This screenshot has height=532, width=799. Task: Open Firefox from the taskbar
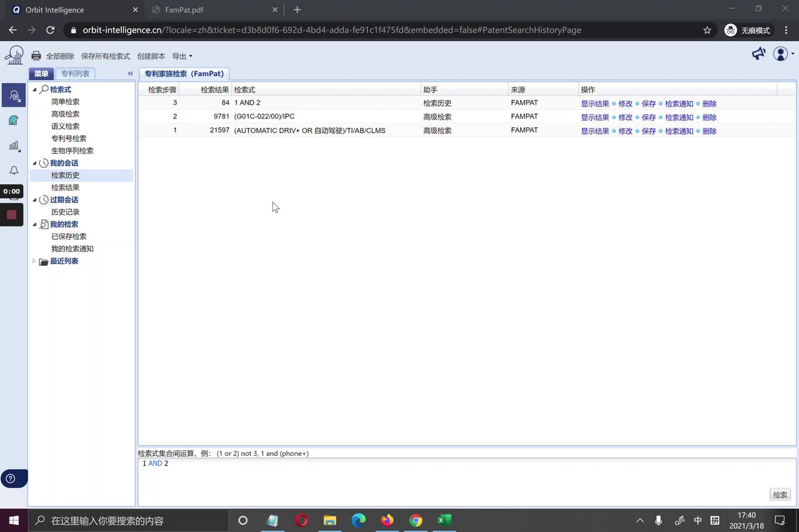coord(387,520)
